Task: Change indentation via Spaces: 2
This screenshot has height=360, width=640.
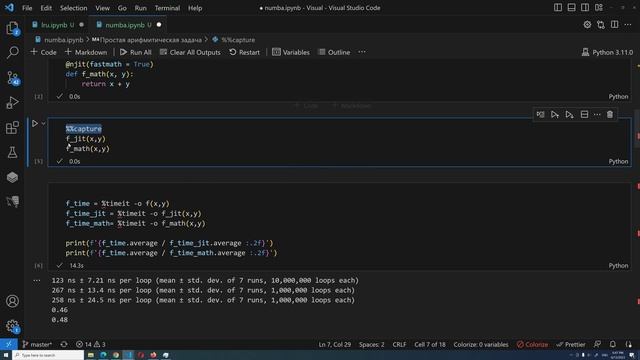Action: [371, 344]
